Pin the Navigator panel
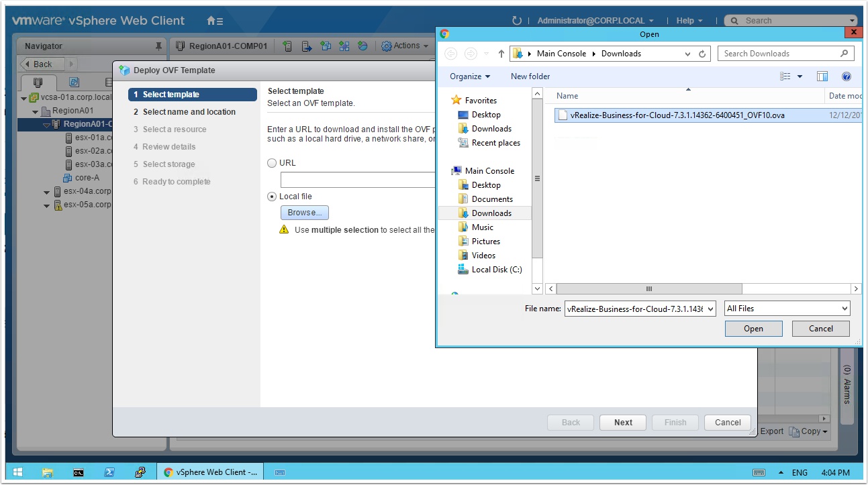Viewport: 868px width, 485px height. point(158,46)
